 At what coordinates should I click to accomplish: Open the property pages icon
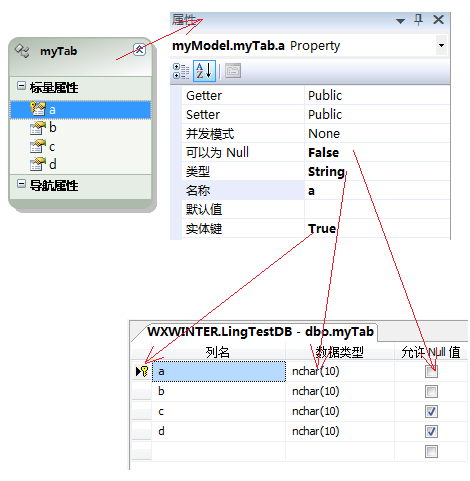coord(233,71)
